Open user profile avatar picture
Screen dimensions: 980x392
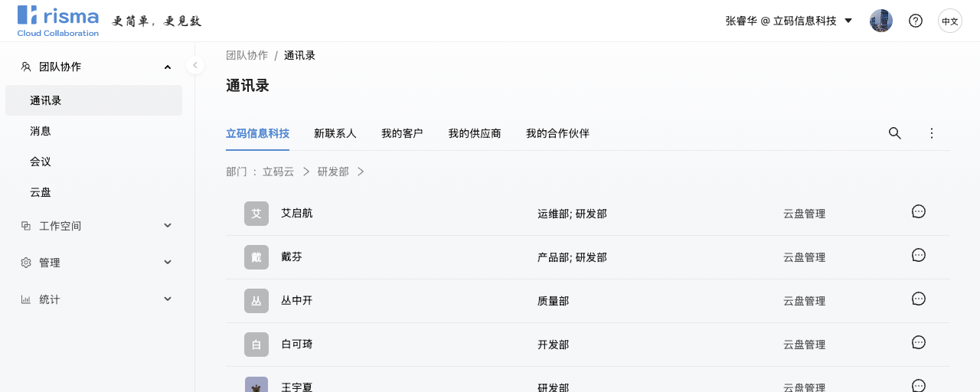coord(880,21)
